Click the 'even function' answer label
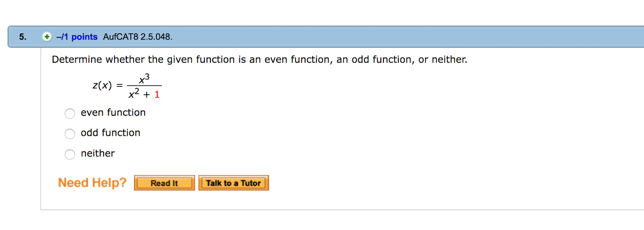Image resolution: width=644 pixels, height=230 pixels. (113, 112)
